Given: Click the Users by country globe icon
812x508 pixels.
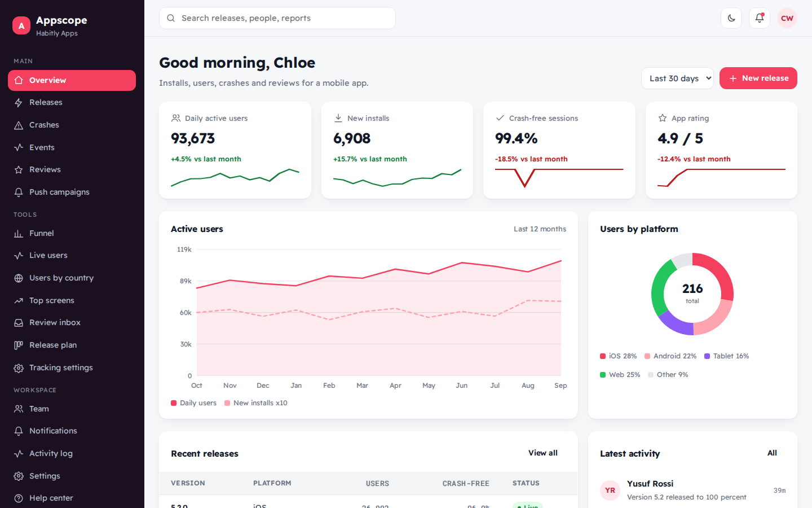Looking at the screenshot, I should point(19,278).
